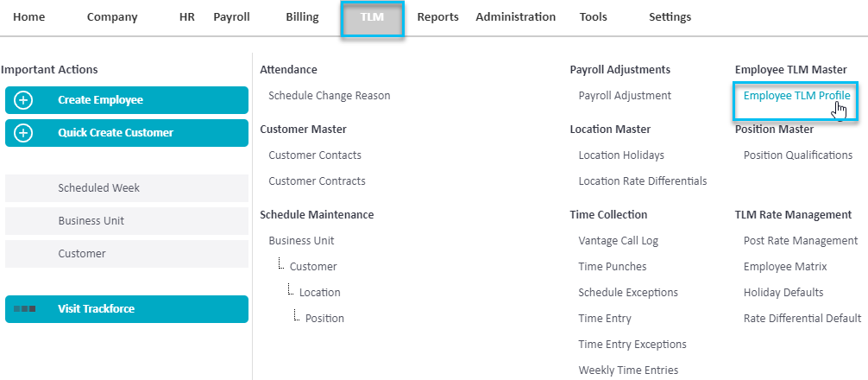Select Customer in Schedule Maintenance tree
Viewport: 868px width, 380px height.
[x=313, y=267]
